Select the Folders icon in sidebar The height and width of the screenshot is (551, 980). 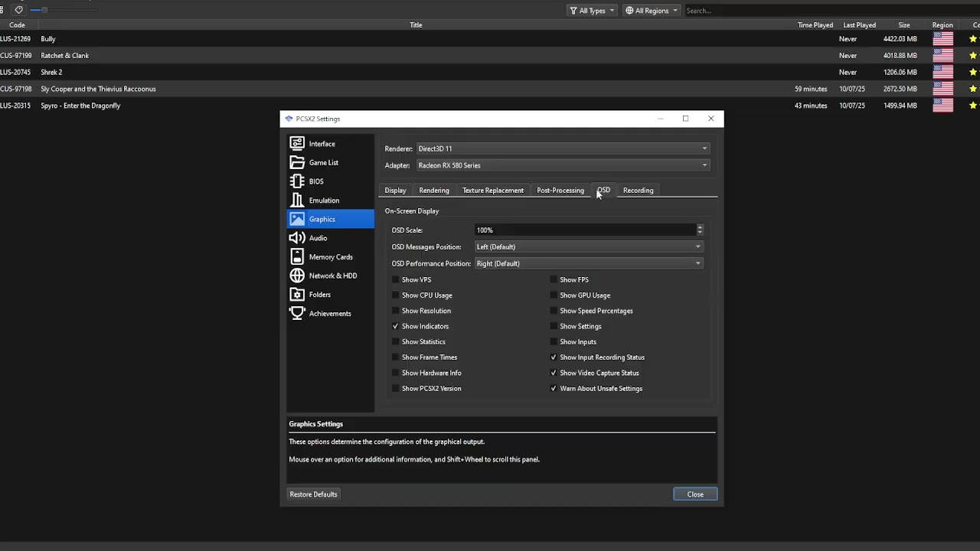[297, 295]
